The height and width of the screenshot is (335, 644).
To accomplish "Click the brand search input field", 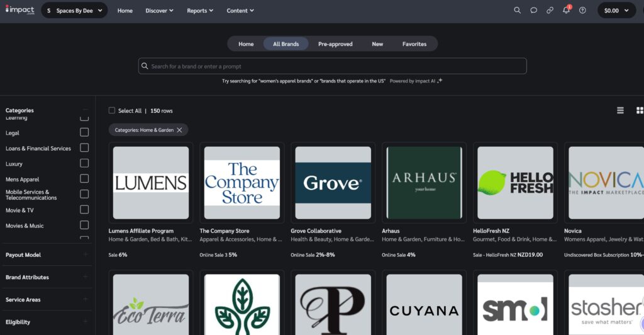I will click(x=332, y=65).
